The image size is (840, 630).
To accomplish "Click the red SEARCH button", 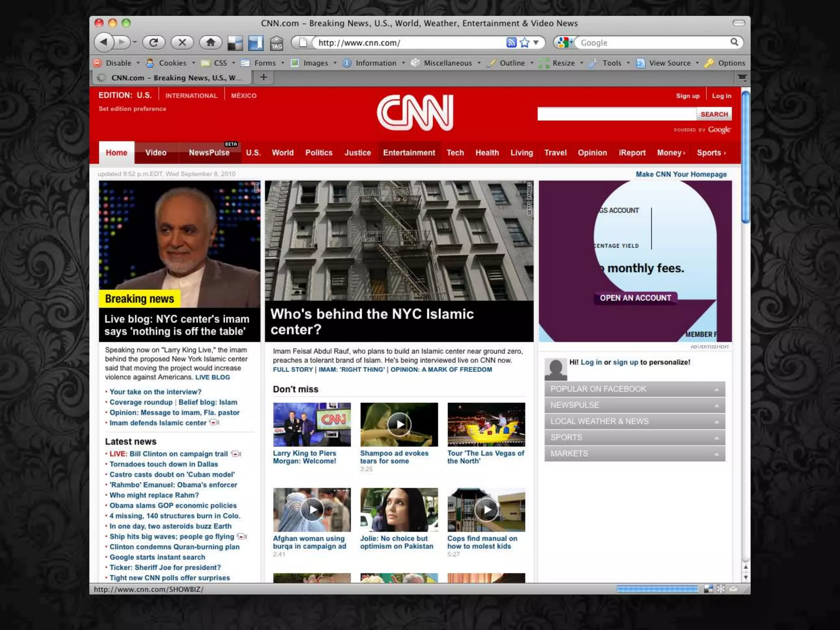I will [714, 114].
